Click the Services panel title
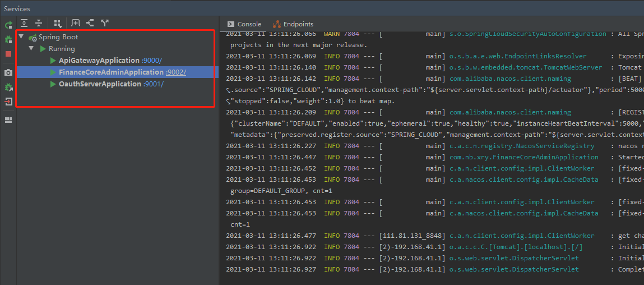 tap(17, 8)
